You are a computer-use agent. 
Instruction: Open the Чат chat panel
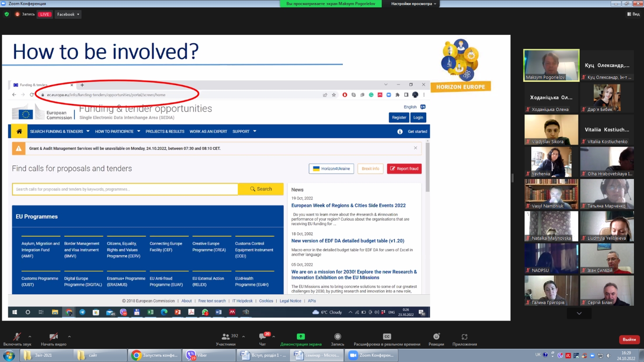click(x=262, y=337)
